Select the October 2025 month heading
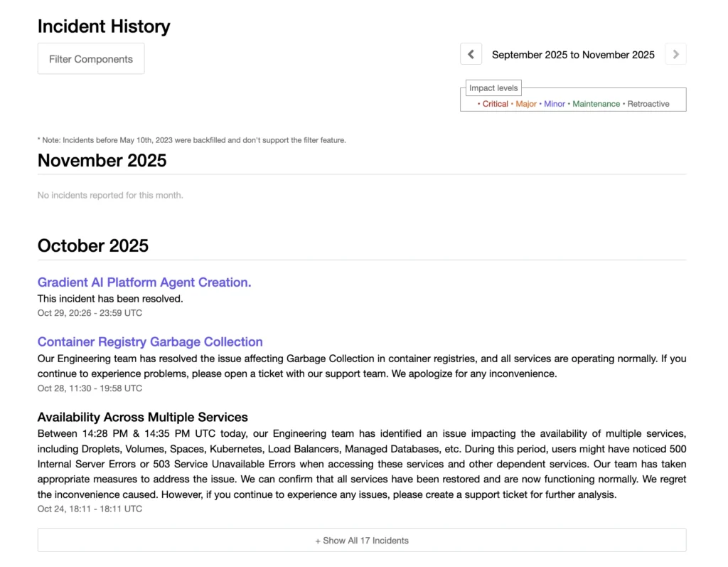This screenshot has width=728, height=567. (92, 245)
